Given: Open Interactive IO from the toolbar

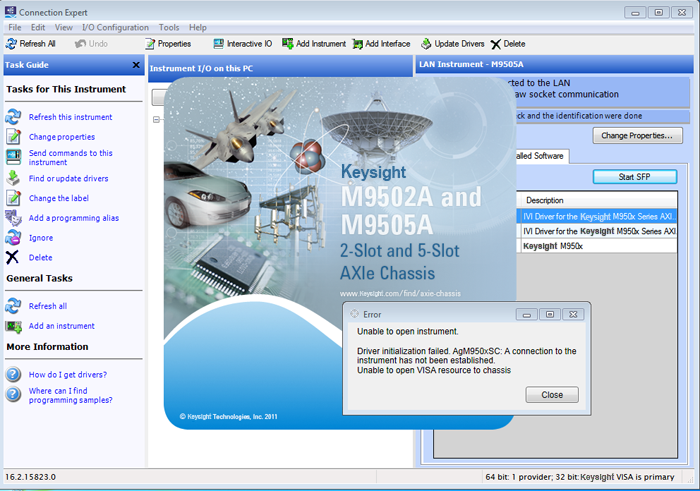Looking at the screenshot, I should click(219, 44).
